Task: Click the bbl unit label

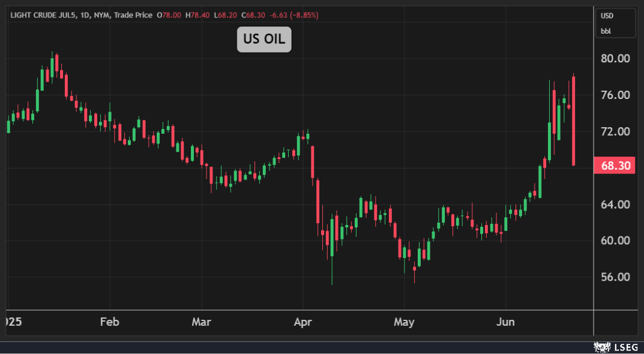Action: pos(605,31)
